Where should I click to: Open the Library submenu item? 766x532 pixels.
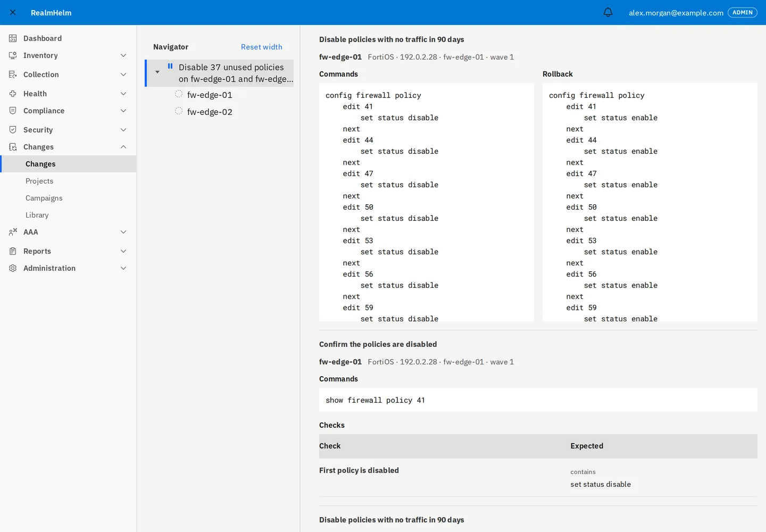68,215
